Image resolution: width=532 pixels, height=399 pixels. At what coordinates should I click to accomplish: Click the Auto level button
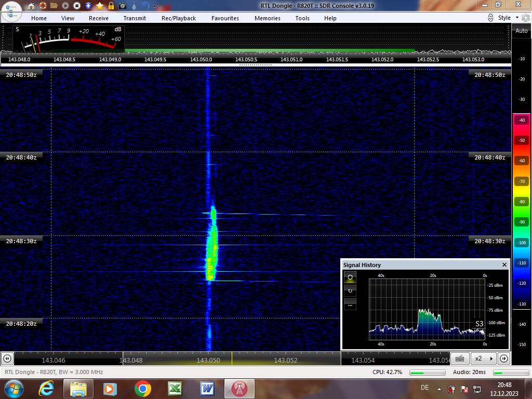(522, 31)
